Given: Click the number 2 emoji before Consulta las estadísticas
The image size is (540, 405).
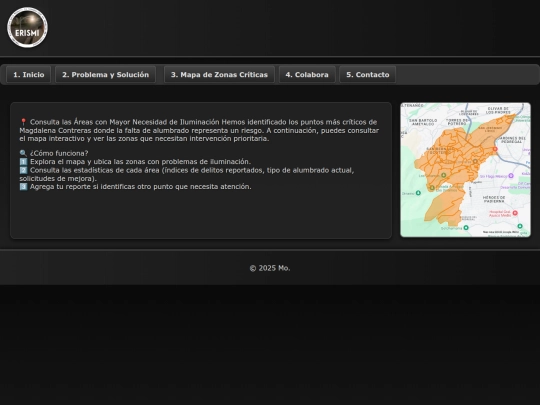Looking at the screenshot, I should pyautogui.click(x=23, y=170).
